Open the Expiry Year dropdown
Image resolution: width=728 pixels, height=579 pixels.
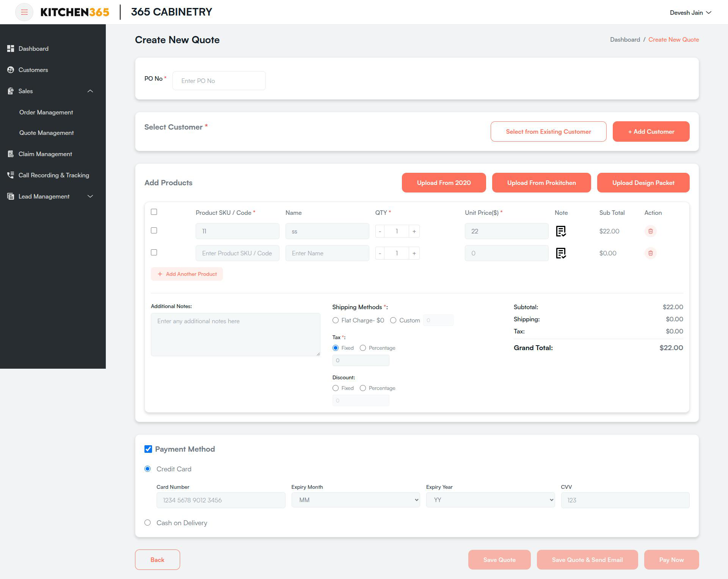point(490,500)
